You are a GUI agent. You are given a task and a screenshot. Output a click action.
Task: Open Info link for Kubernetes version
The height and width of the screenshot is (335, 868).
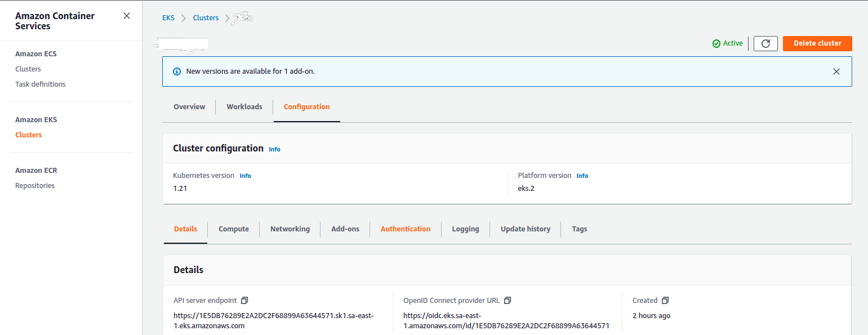[245, 176]
